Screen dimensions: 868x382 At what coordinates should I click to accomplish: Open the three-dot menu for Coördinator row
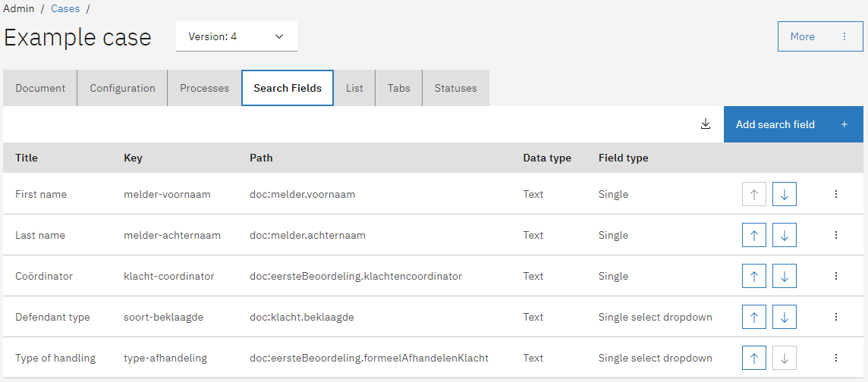(836, 276)
